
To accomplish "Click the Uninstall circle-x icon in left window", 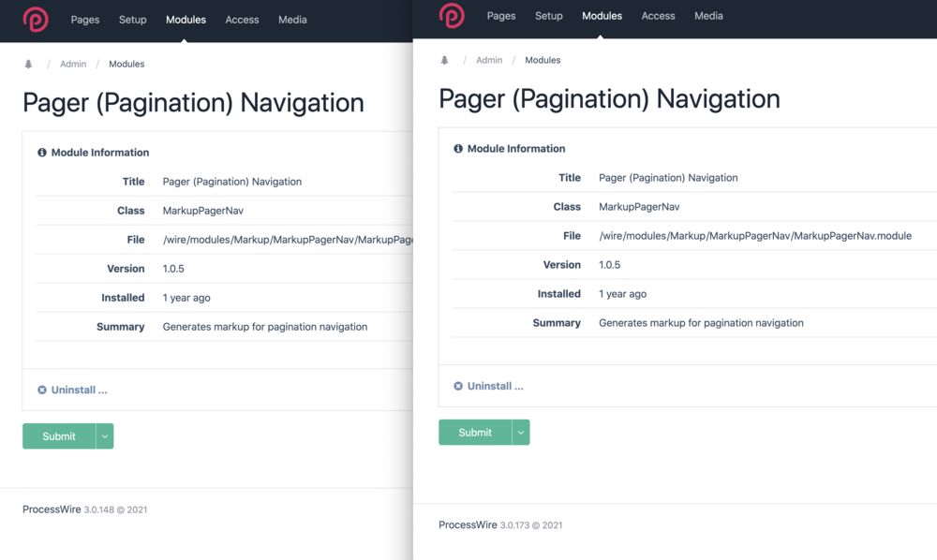I will coord(42,391).
